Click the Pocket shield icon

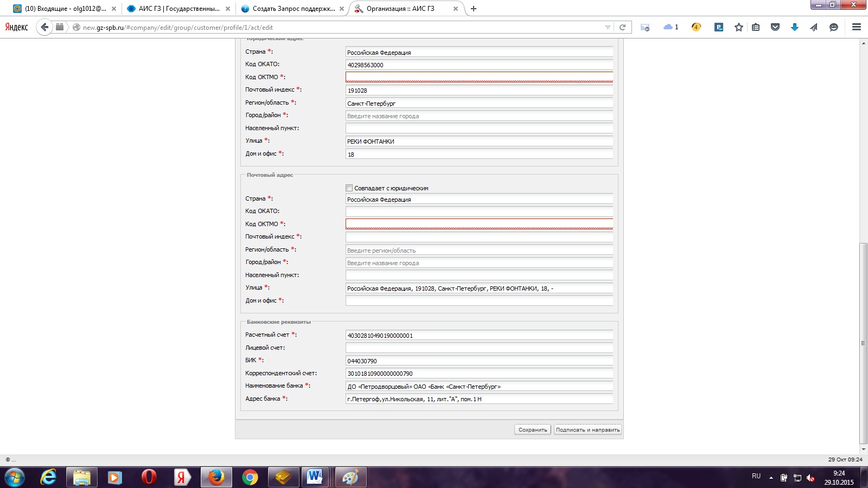[775, 27]
